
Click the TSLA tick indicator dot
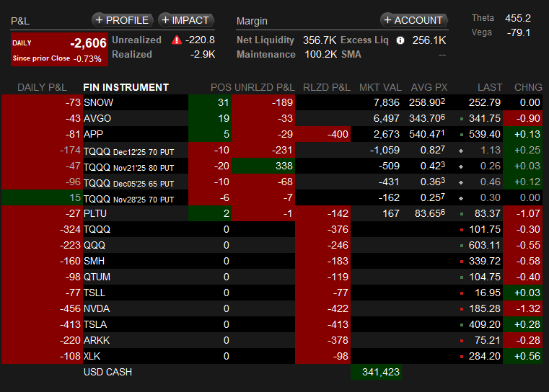coord(462,325)
